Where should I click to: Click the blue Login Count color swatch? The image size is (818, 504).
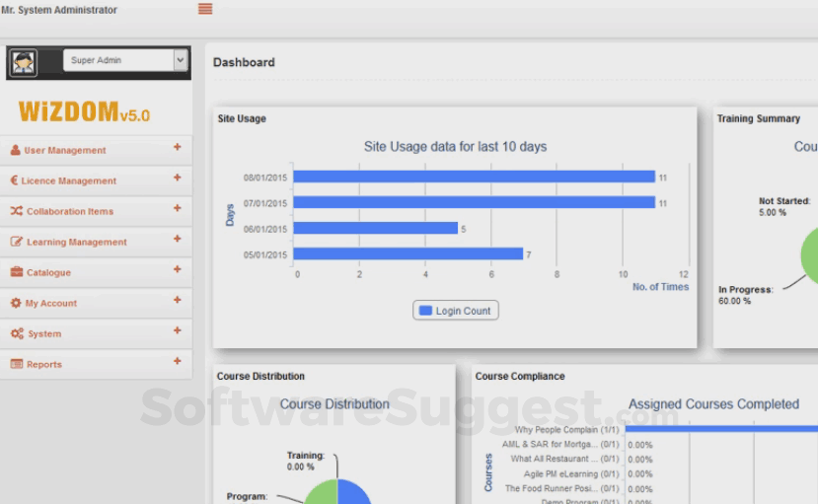point(425,310)
